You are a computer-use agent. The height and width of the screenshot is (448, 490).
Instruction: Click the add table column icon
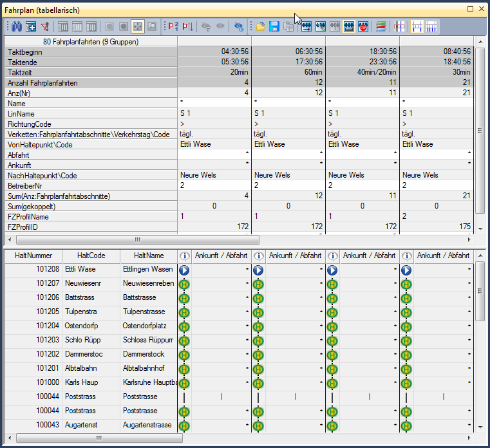[x=30, y=26]
